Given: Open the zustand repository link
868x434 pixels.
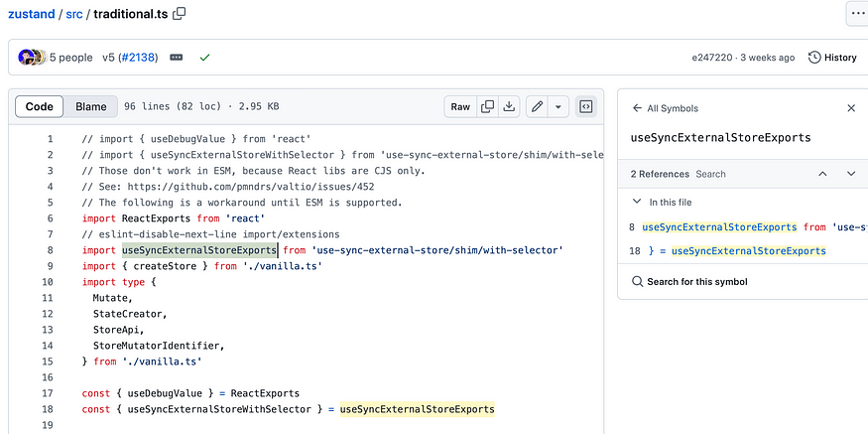Looking at the screenshot, I should [x=31, y=14].
